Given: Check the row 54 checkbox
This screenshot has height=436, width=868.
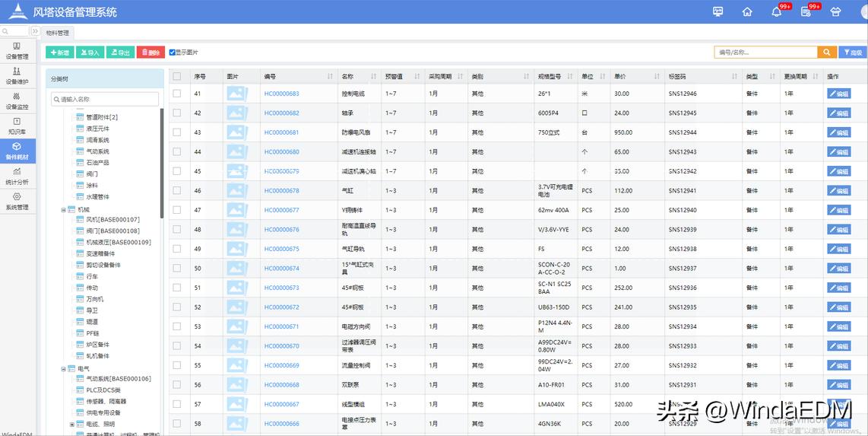Looking at the screenshot, I should (x=177, y=345).
